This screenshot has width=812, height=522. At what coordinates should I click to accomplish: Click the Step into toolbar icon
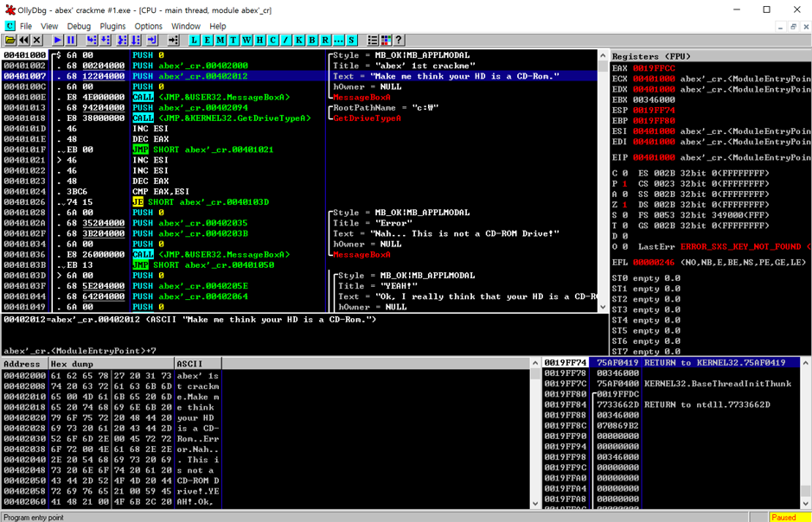(92, 40)
